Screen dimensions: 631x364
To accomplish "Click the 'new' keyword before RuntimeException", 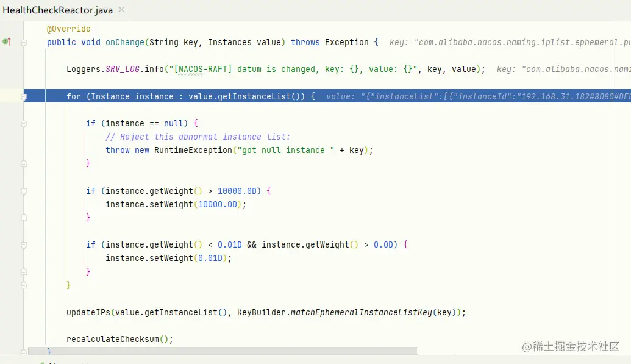I will click(x=141, y=150).
